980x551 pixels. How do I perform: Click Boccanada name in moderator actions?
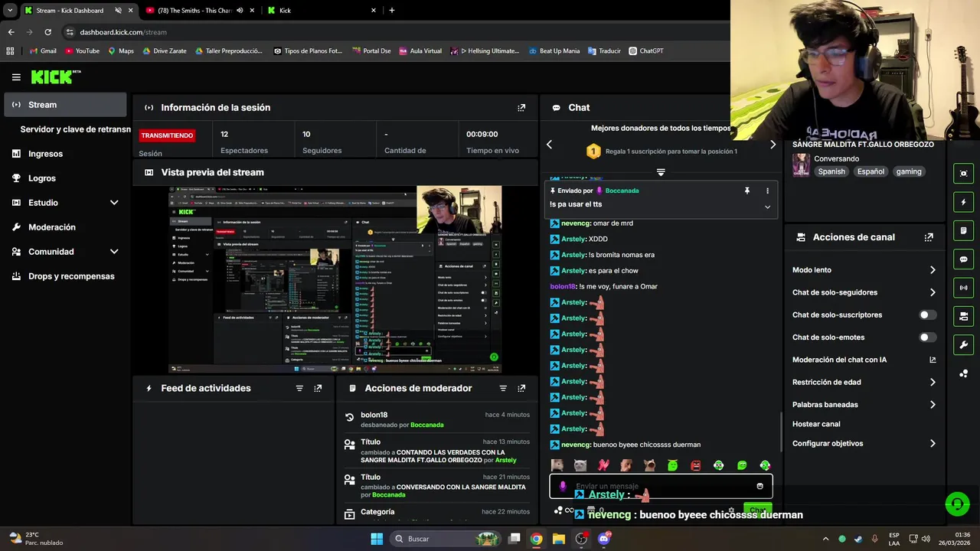tap(427, 425)
